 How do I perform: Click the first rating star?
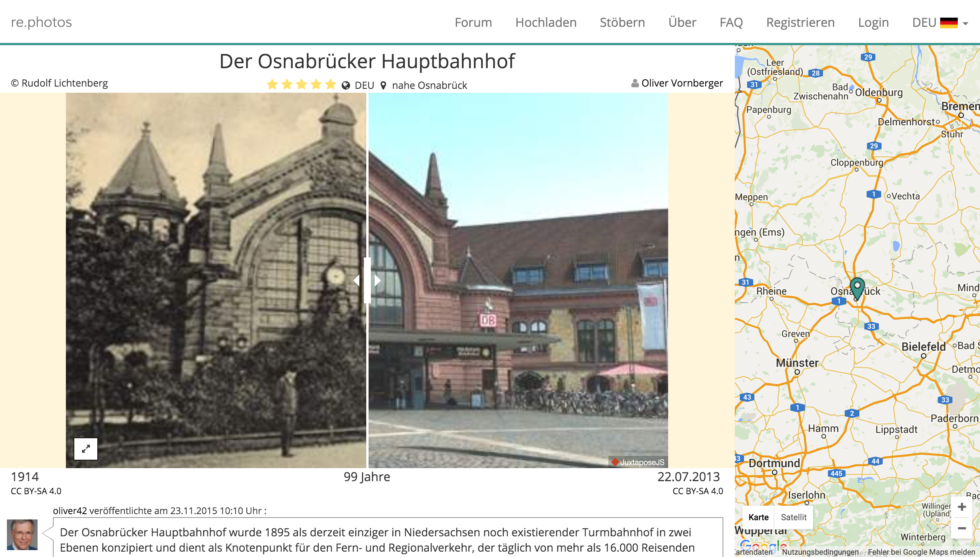pyautogui.click(x=272, y=85)
